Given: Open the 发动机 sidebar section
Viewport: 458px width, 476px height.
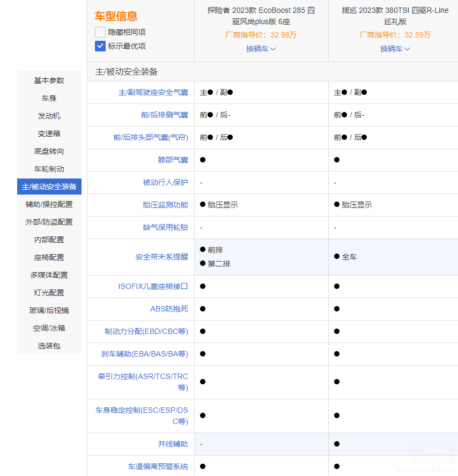Looking at the screenshot, I should point(49,115).
